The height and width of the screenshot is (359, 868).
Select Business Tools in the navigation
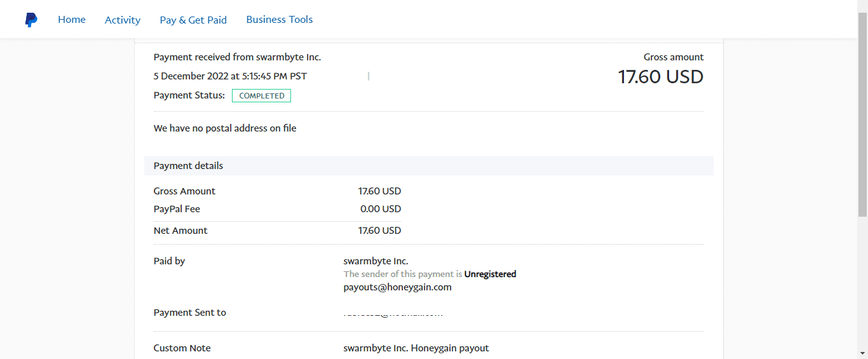280,20
